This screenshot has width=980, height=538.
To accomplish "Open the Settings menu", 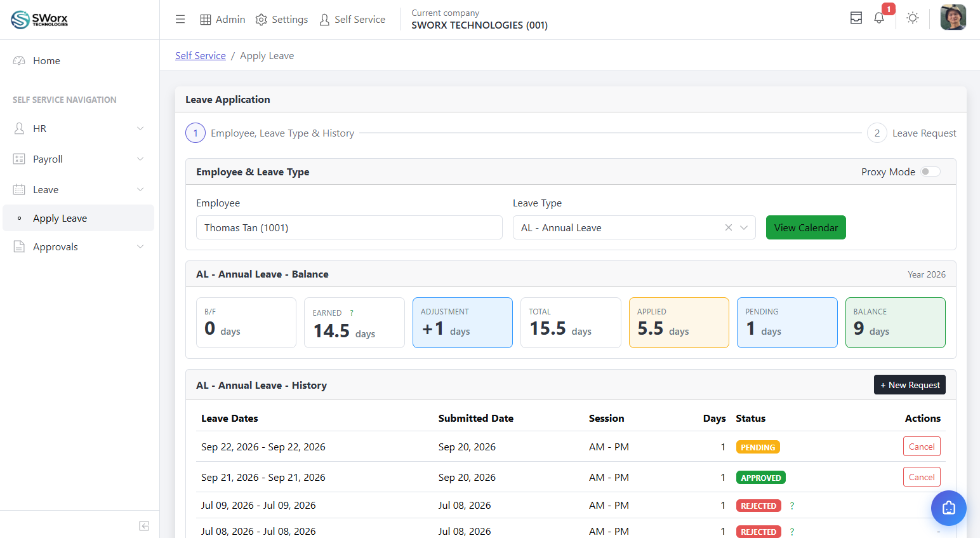I will (282, 20).
